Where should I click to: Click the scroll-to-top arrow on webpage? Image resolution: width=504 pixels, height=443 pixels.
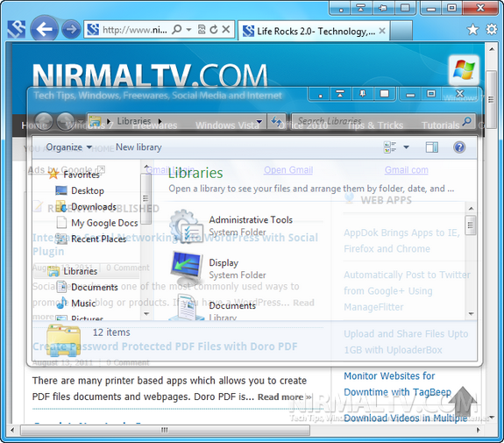[x=462, y=401]
